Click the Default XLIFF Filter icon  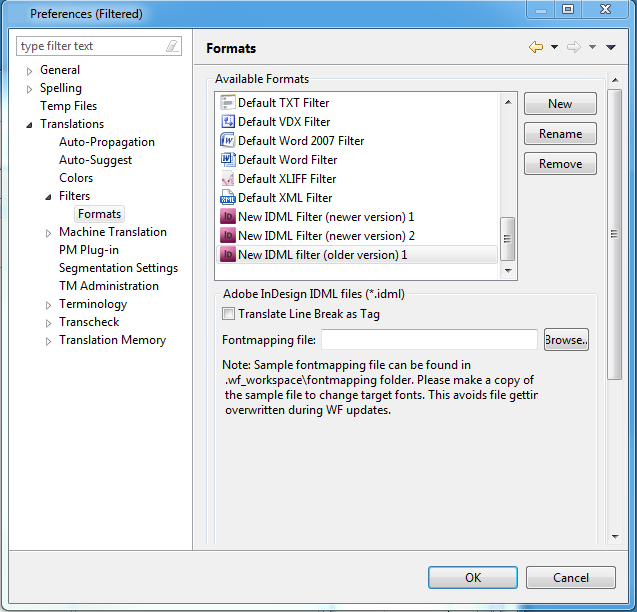[228, 178]
